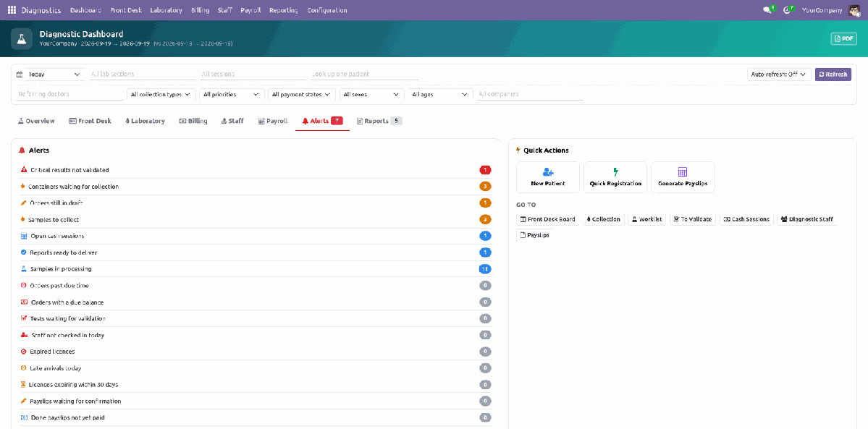Screen dimensions: 868x429
Task: Click the icon for Staff not checked in
Action: click(x=24, y=335)
